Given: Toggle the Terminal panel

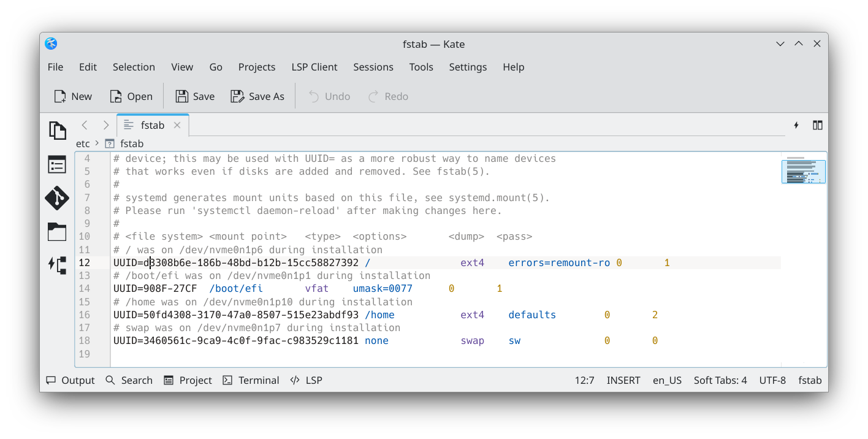Looking at the screenshot, I should pyautogui.click(x=251, y=380).
